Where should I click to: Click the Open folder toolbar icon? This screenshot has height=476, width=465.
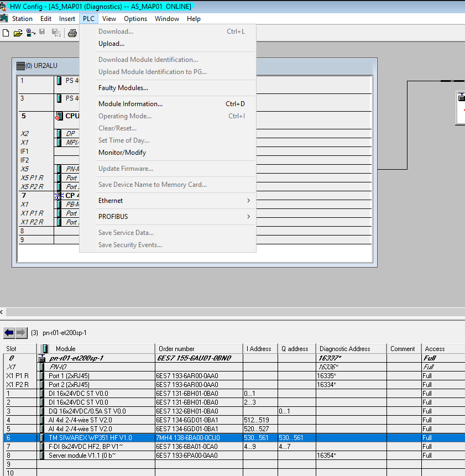click(18, 33)
